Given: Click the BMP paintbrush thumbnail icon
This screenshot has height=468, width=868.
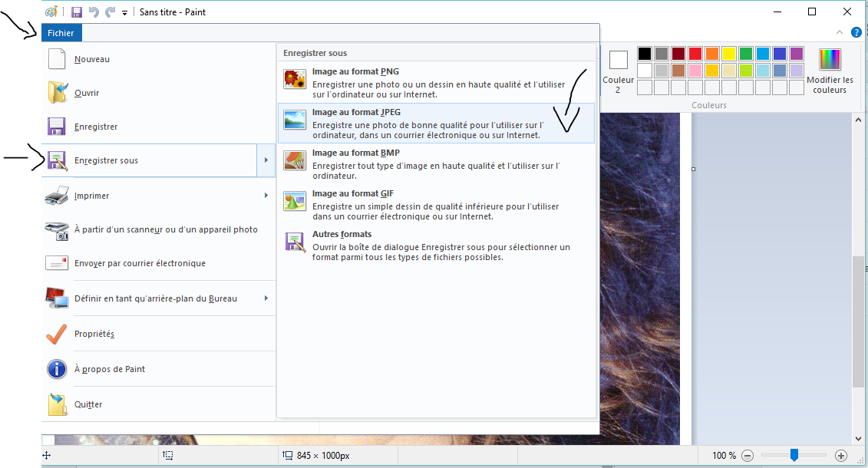Looking at the screenshot, I should [x=295, y=160].
